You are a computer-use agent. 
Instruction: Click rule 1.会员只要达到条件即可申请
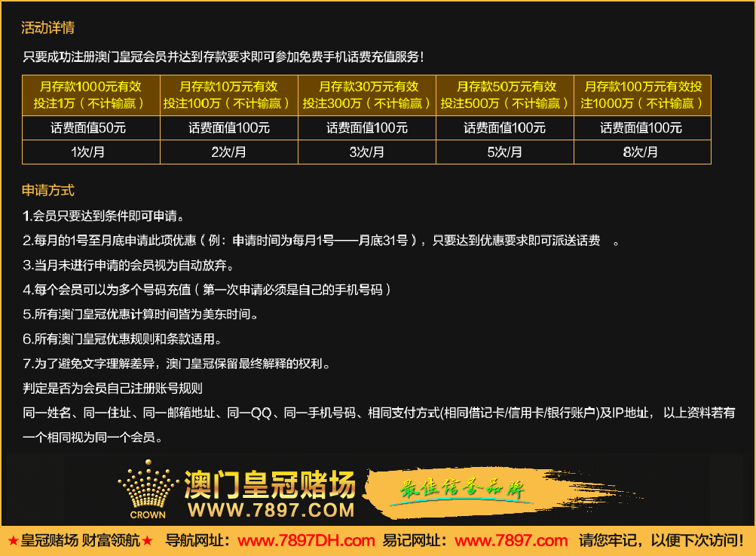click(103, 216)
